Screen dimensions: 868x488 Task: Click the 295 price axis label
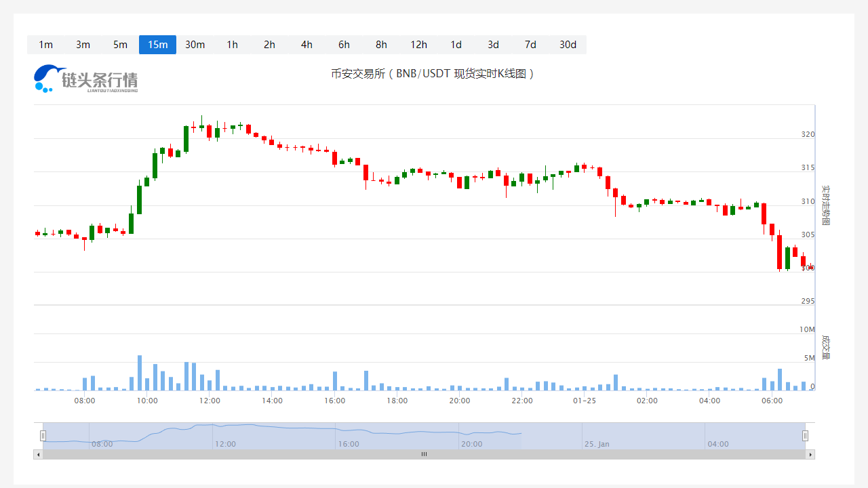click(x=808, y=301)
